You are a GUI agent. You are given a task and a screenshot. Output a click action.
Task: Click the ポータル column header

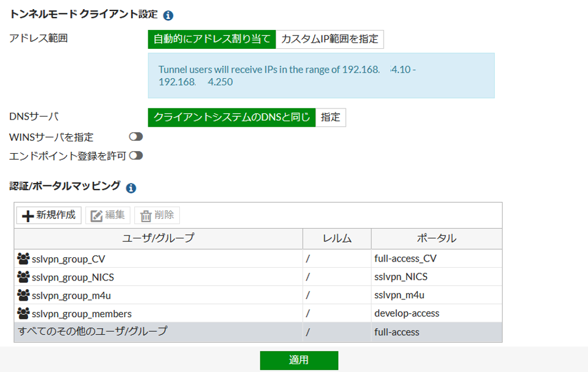(436, 238)
